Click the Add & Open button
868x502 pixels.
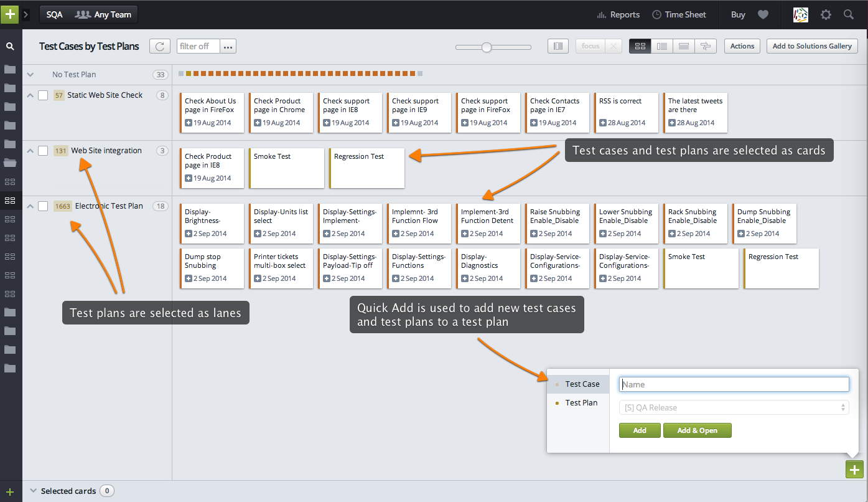click(697, 430)
